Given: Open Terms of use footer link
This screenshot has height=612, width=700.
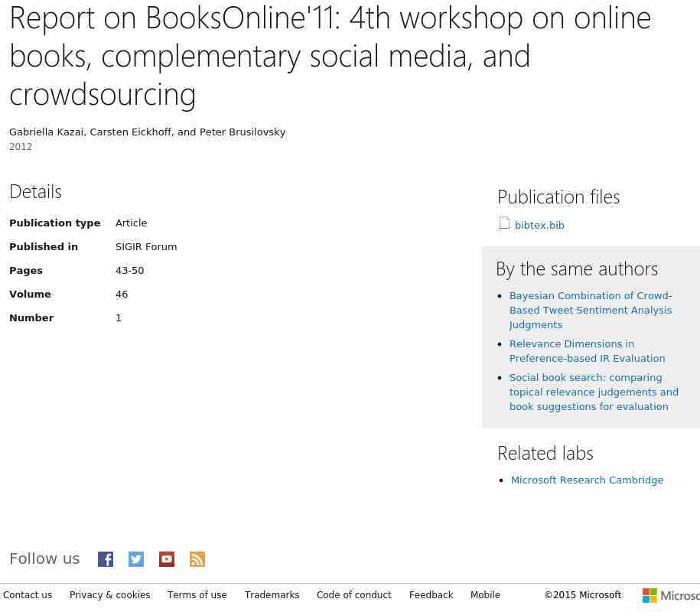Looking at the screenshot, I should (x=197, y=595).
